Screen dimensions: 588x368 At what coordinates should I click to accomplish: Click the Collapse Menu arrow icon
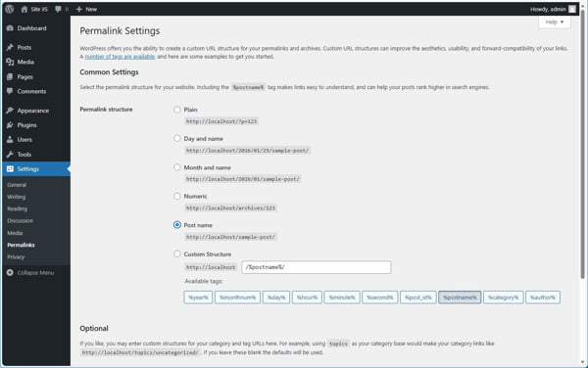(x=10, y=272)
